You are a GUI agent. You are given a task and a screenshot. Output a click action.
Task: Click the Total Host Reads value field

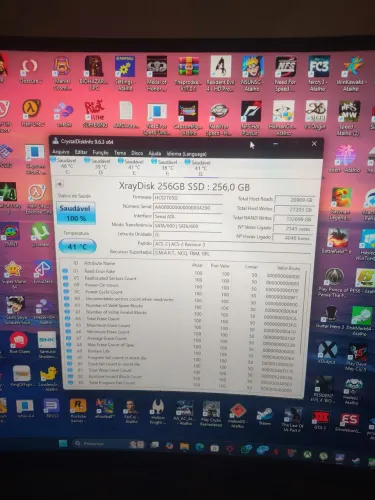pos(294,200)
